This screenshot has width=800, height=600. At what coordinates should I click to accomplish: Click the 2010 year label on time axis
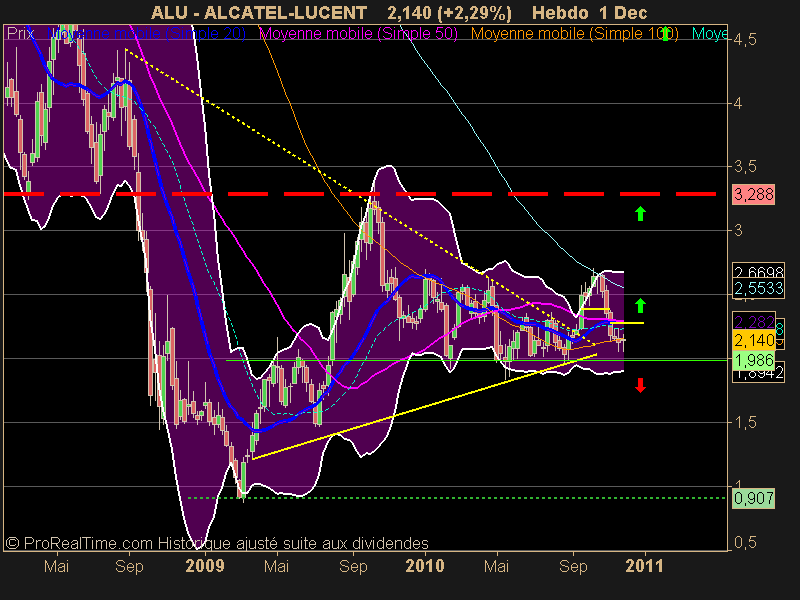tap(425, 566)
